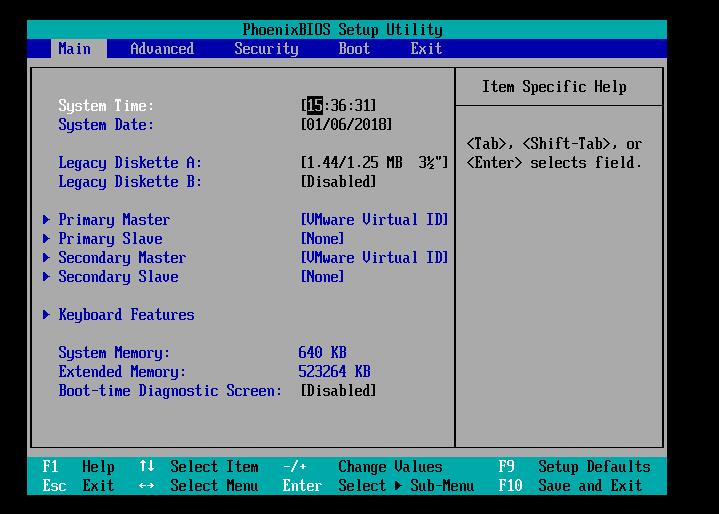
Task: Expand the Keyboard Features arrow
Action: [x=46, y=315]
